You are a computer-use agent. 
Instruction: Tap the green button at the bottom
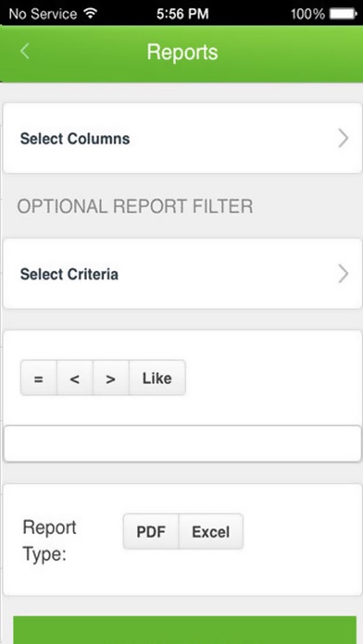pyautogui.click(x=184, y=630)
